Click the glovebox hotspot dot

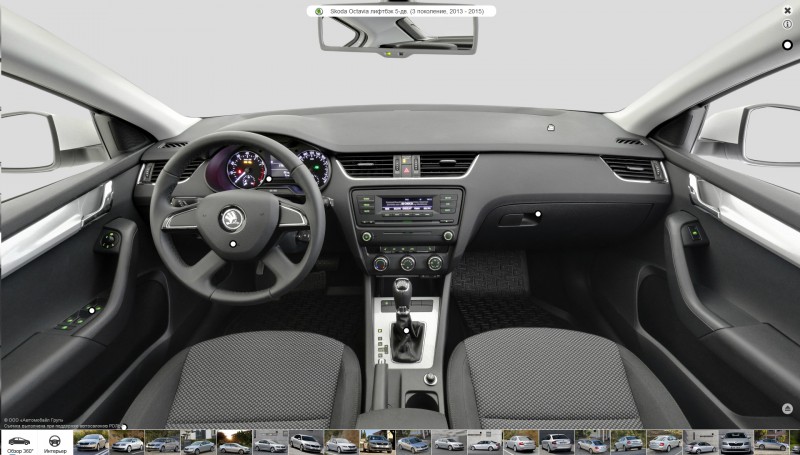(x=538, y=214)
